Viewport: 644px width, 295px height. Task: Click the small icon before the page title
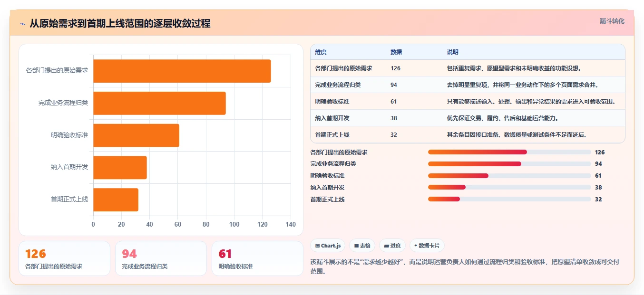(x=23, y=23)
